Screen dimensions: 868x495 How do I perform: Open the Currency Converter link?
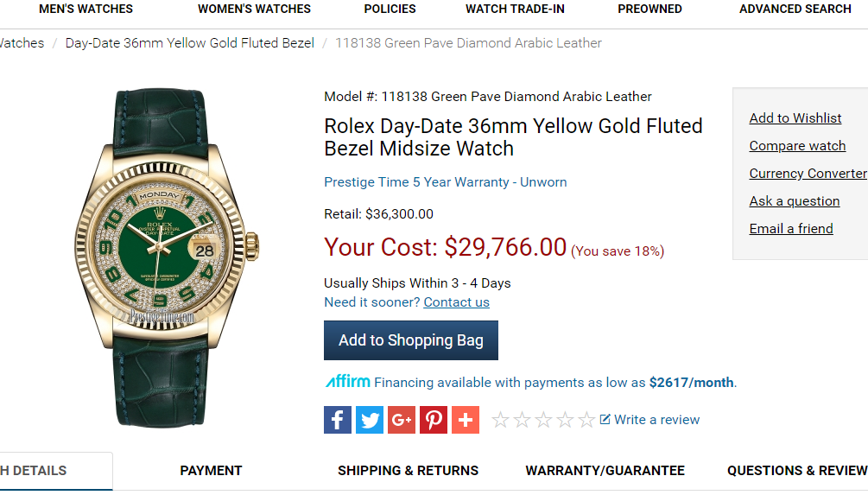pyautogui.click(x=808, y=174)
